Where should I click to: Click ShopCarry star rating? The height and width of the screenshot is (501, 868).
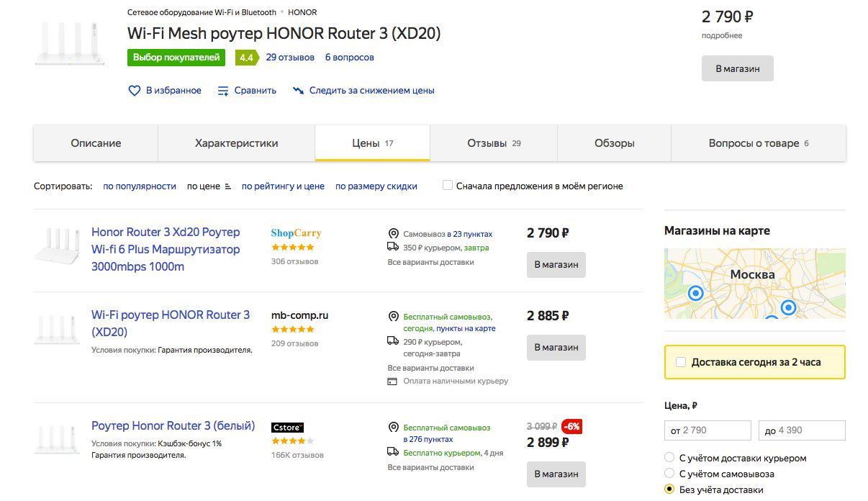293,247
